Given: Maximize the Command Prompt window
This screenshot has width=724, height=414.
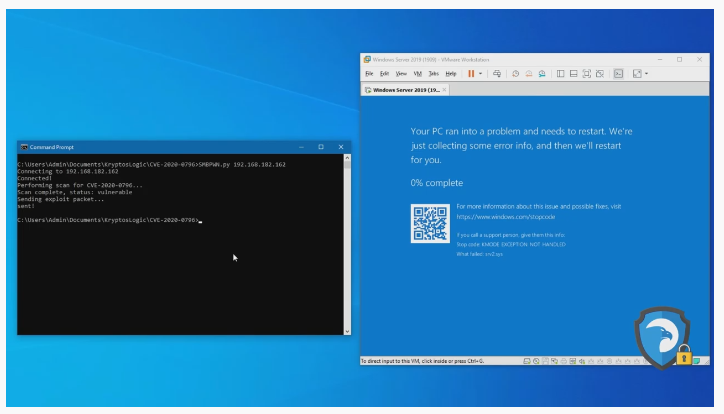Looking at the screenshot, I should [x=321, y=147].
